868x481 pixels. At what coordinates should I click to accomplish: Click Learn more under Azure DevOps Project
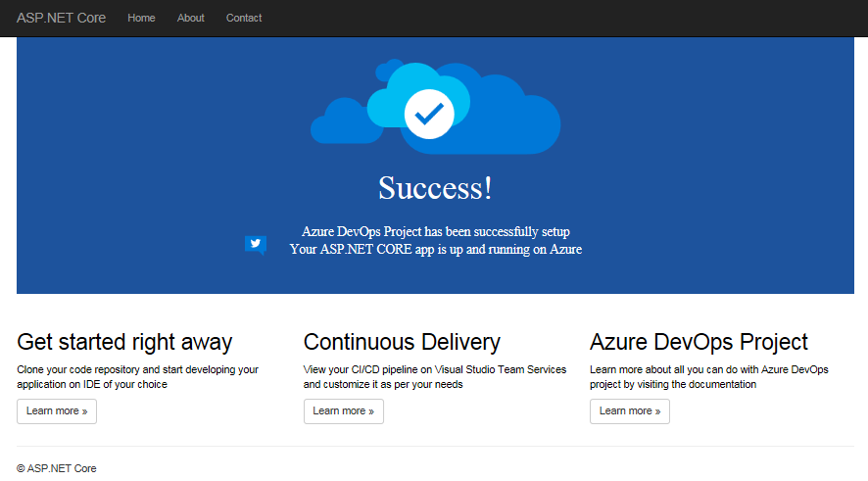629,411
